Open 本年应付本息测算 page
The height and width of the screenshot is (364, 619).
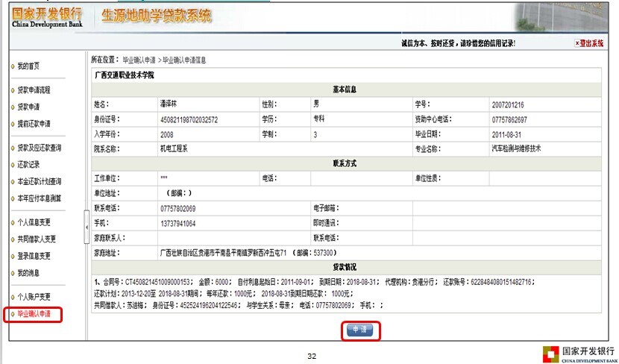pos(40,198)
